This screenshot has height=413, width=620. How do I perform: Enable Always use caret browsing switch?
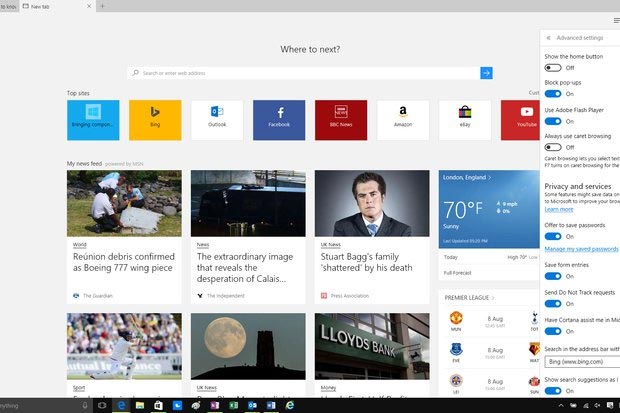point(553,147)
